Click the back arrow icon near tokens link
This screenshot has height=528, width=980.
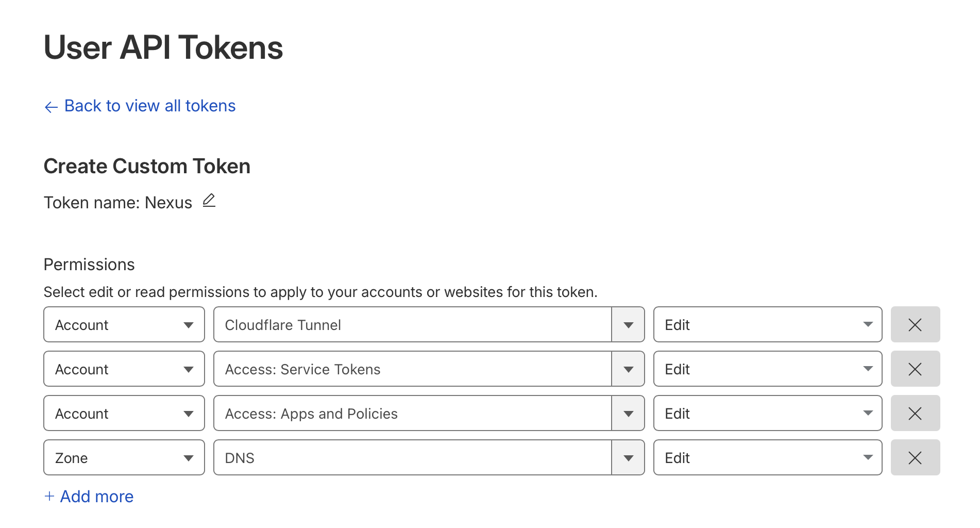pos(51,107)
